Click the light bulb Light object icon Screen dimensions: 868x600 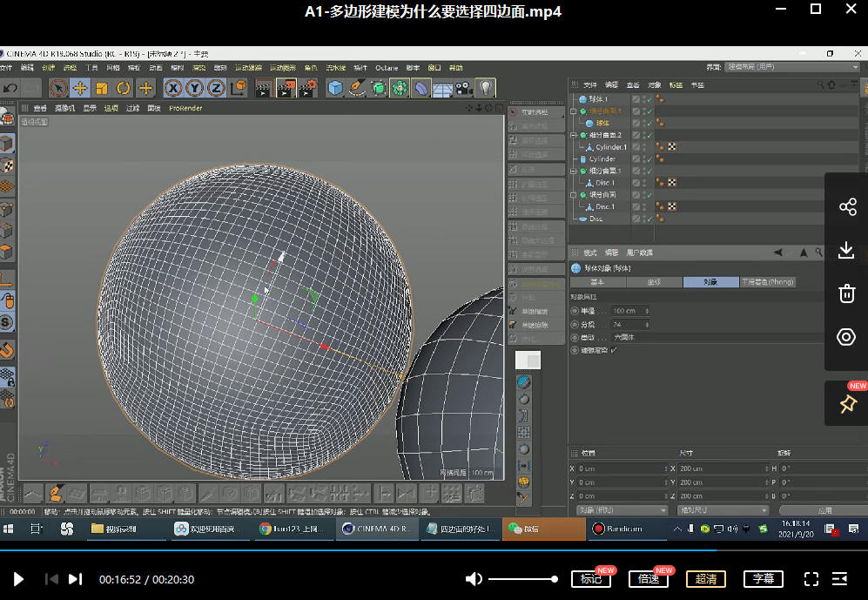[485, 88]
